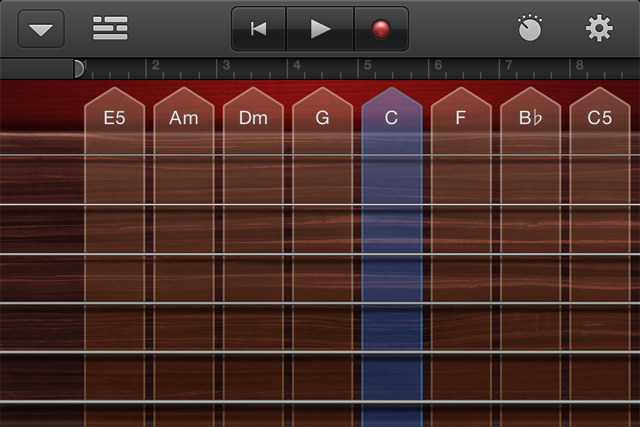Tap the B♭ chord strip
This screenshot has height=427, width=640.
[531, 257]
